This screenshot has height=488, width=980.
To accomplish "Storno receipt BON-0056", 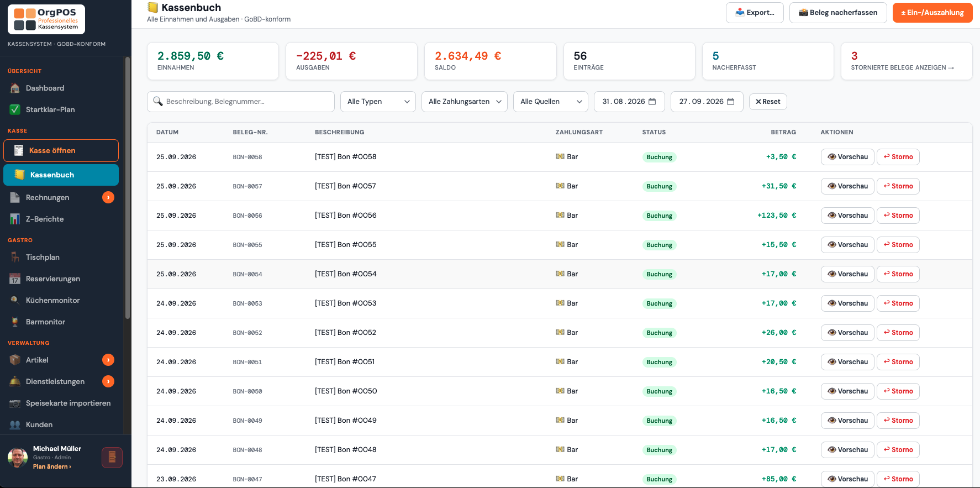I will point(898,216).
